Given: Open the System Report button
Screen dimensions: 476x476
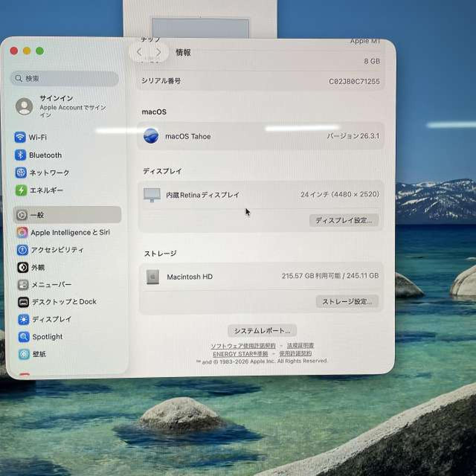Looking at the screenshot, I should pyautogui.click(x=262, y=331).
